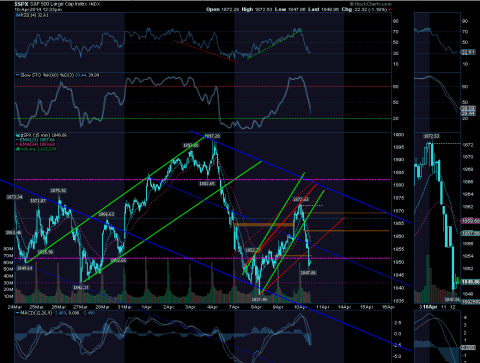Select the Volume legend entry
The image size is (480, 363).
click(36, 149)
